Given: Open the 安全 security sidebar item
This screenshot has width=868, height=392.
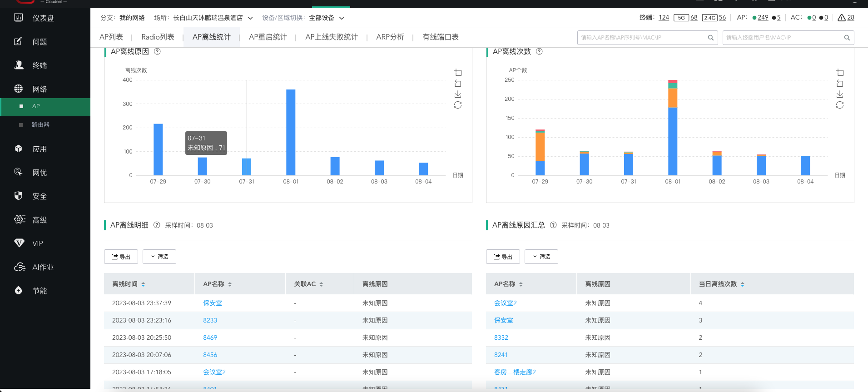Looking at the screenshot, I should (x=40, y=196).
